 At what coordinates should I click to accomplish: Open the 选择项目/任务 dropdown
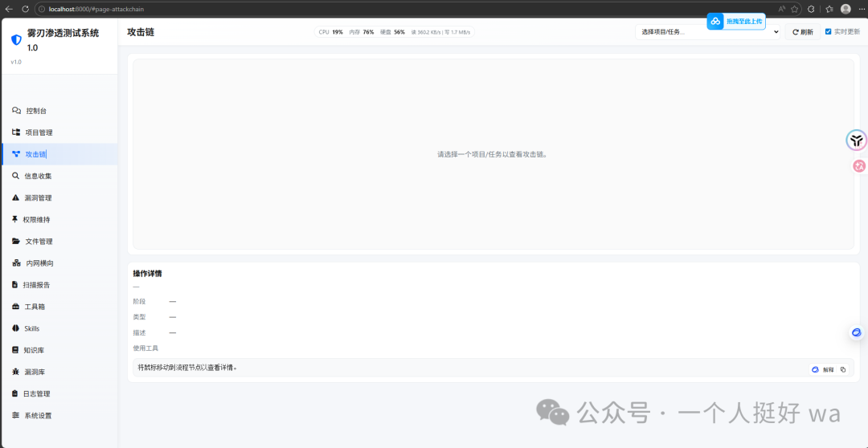[708, 32]
